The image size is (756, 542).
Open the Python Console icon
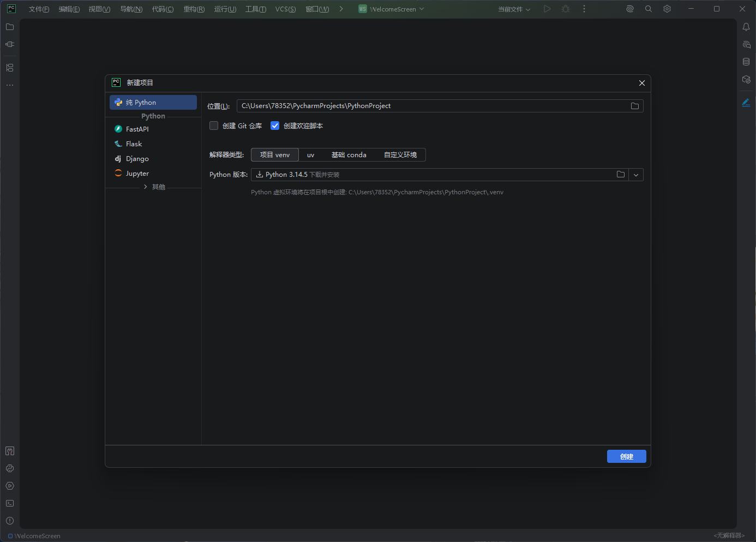tap(10, 468)
